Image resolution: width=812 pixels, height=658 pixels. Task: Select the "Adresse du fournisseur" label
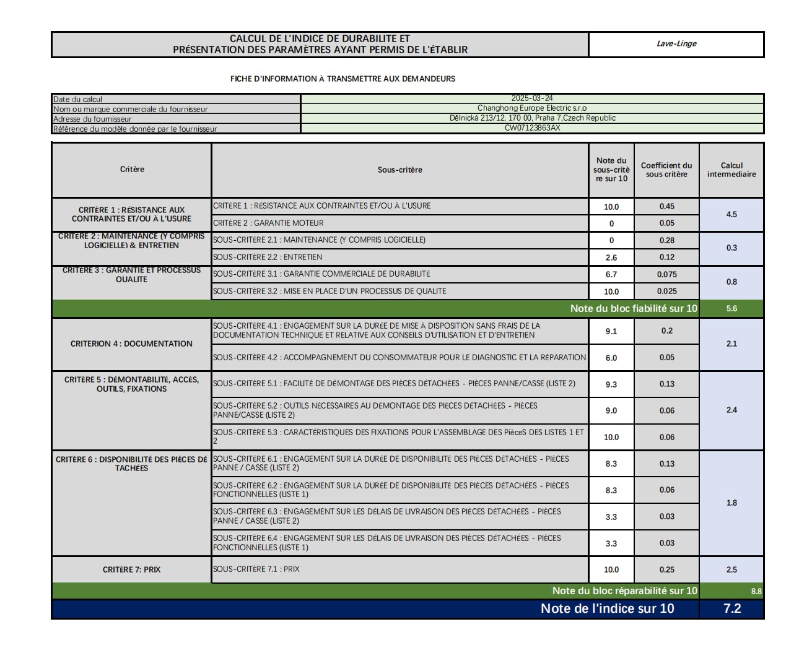pyautogui.click(x=92, y=119)
